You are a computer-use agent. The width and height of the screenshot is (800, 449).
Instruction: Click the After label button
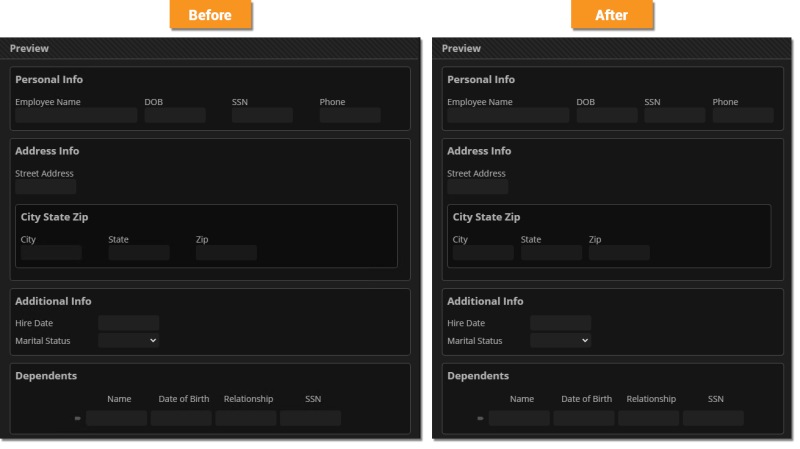[x=612, y=15]
